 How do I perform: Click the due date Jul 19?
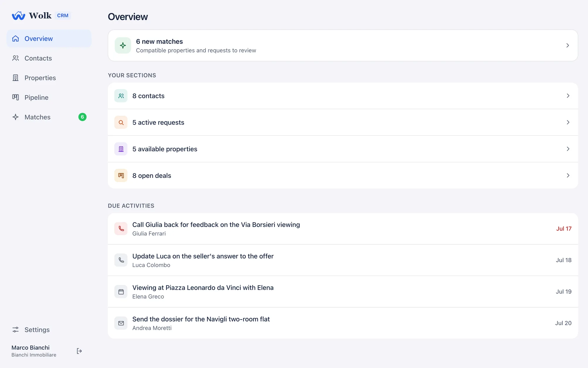pos(564,291)
